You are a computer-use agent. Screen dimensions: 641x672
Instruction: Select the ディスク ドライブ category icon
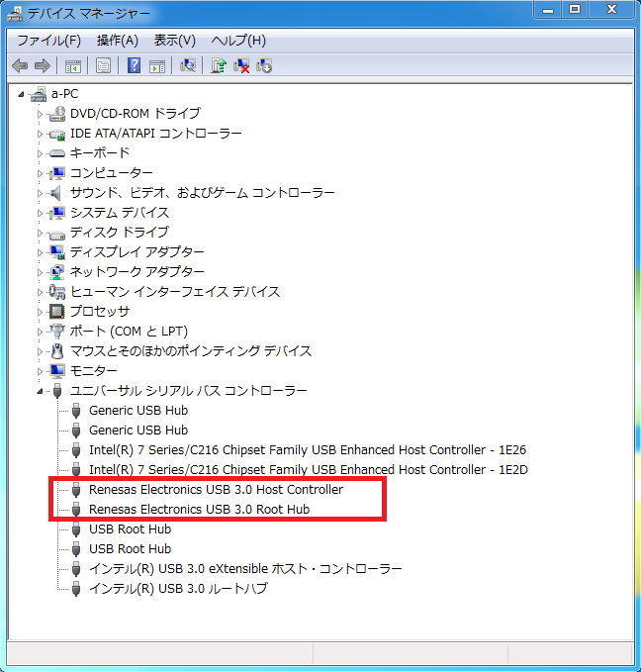[x=57, y=234]
